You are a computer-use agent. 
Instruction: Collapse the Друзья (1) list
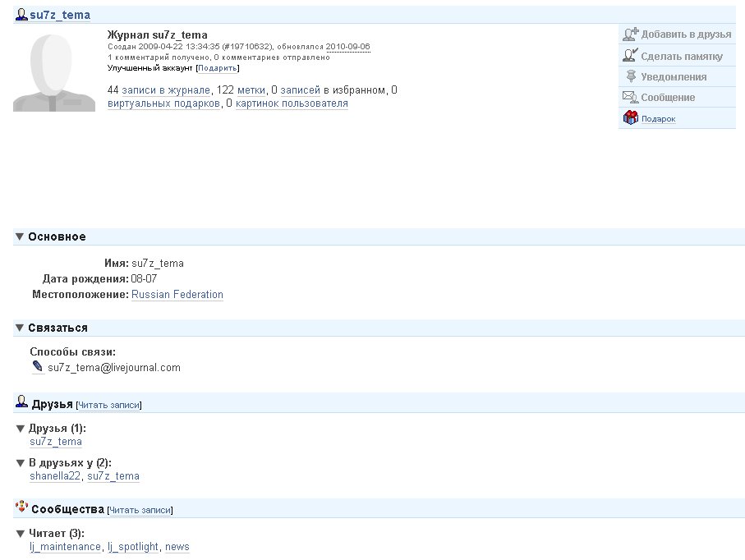(x=21, y=429)
